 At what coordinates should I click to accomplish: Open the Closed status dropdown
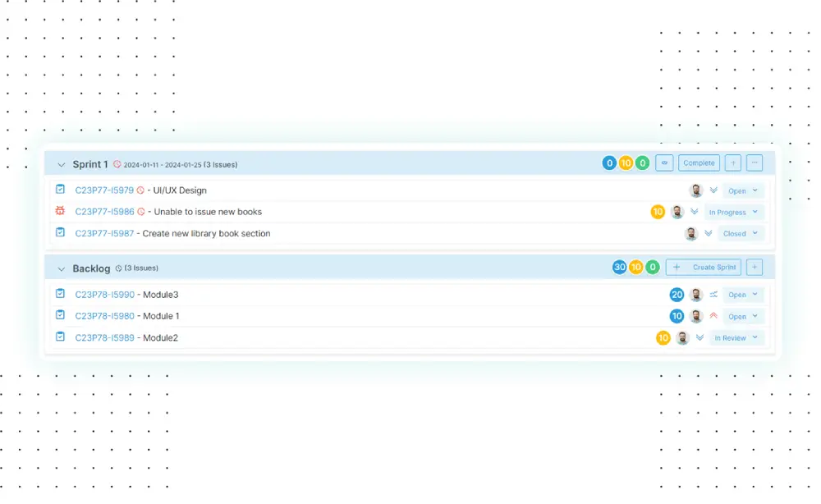point(741,234)
